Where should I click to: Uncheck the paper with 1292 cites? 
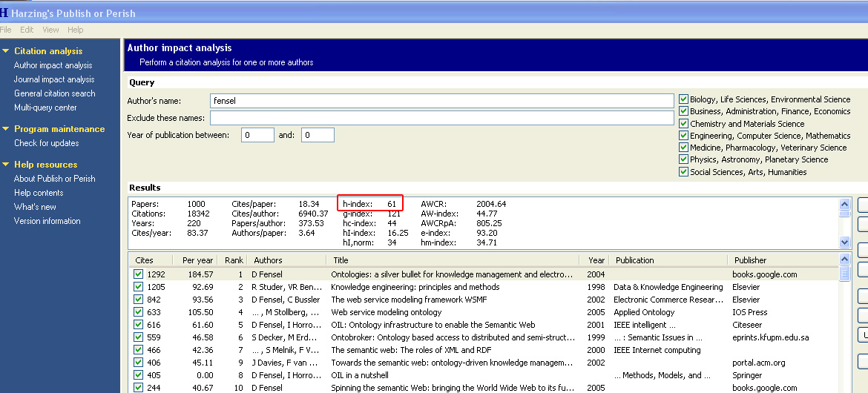point(139,274)
